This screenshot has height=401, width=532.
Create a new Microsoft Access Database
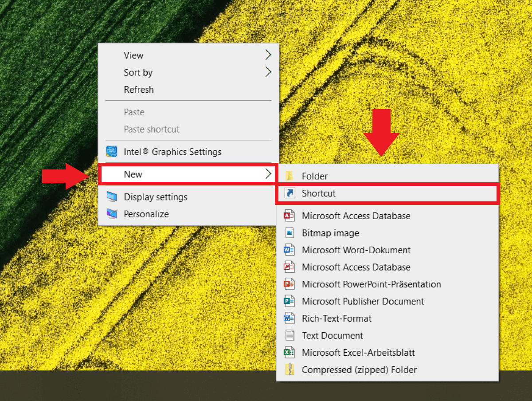click(356, 216)
